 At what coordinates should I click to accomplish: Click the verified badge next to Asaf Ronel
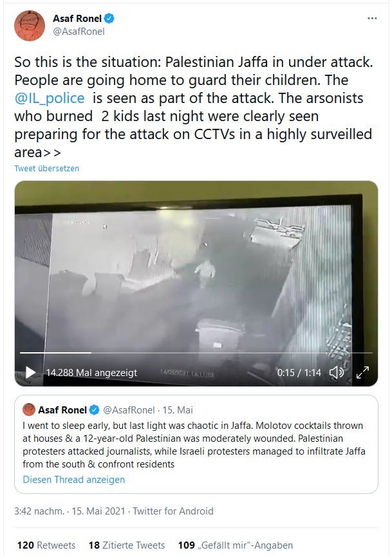click(x=109, y=19)
